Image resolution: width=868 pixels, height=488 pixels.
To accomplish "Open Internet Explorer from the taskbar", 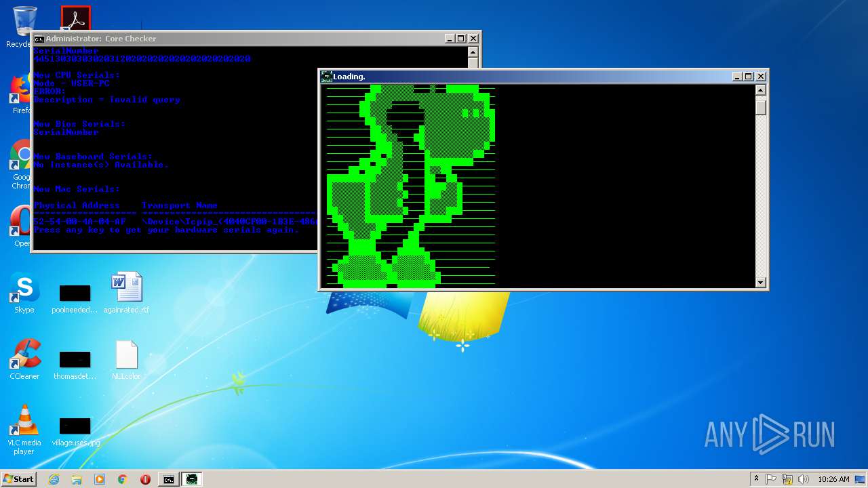I will click(x=54, y=479).
